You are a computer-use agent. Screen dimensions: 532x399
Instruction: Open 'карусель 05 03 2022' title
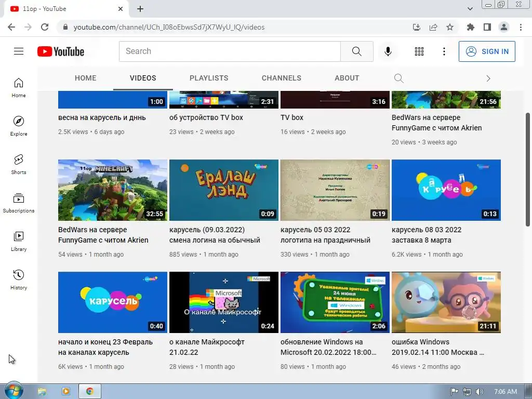[325, 235]
